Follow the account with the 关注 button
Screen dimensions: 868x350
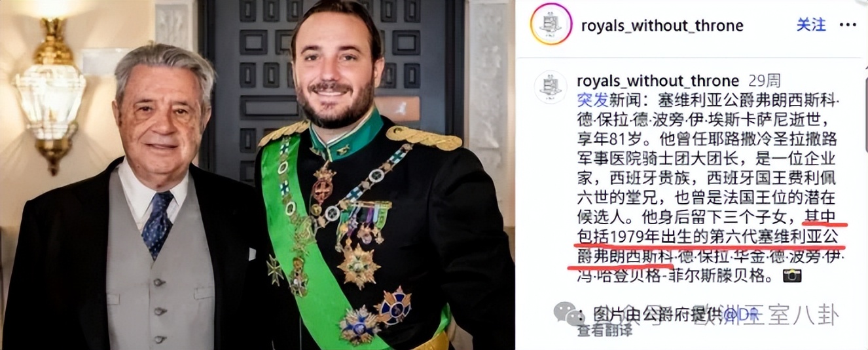811,25
